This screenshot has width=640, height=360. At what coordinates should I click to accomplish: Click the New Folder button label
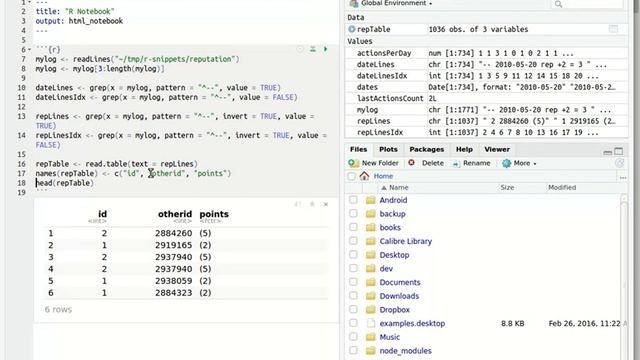380,163
